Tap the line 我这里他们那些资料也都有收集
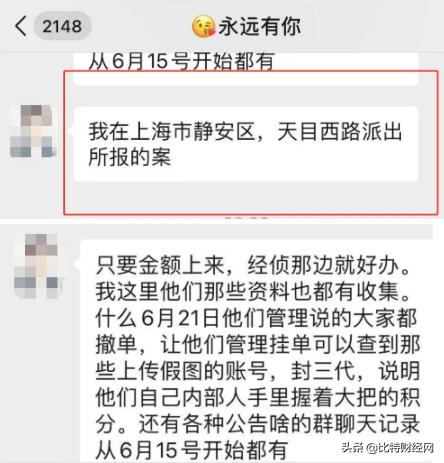 [253, 292]
